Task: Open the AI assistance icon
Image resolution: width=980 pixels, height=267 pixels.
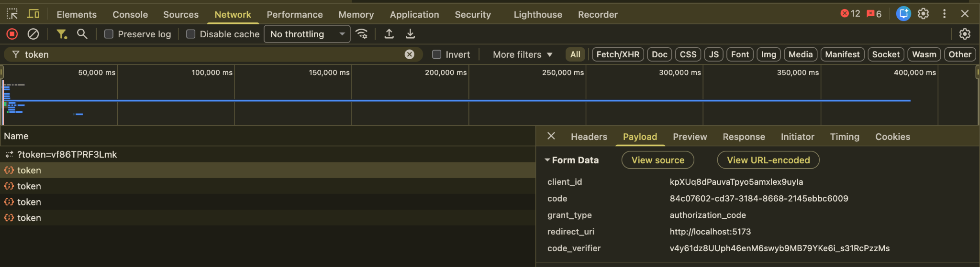Action: click(903, 14)
